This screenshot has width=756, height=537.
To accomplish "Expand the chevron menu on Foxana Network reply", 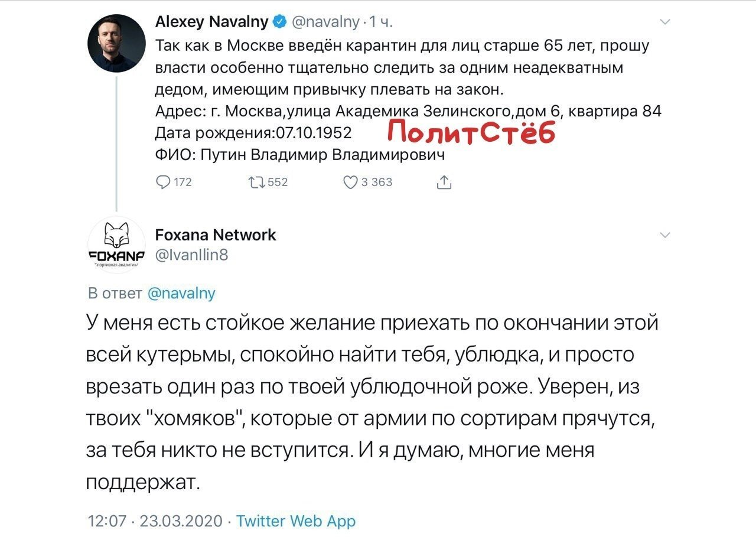I will (664, 235).
